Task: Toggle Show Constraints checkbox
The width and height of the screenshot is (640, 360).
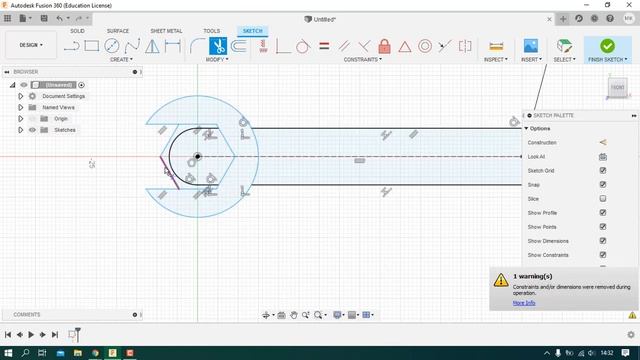Action: click(x=603, y=255)
